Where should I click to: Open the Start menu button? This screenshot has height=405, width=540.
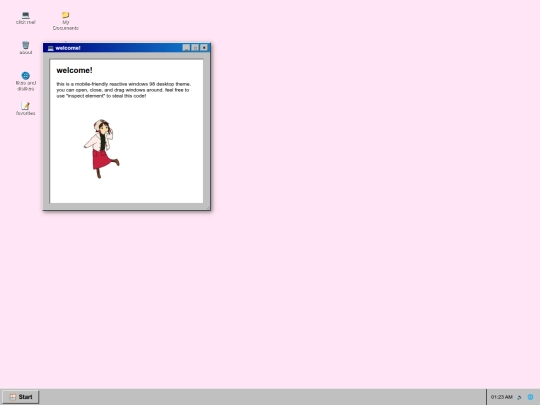(x=21, y=397)
